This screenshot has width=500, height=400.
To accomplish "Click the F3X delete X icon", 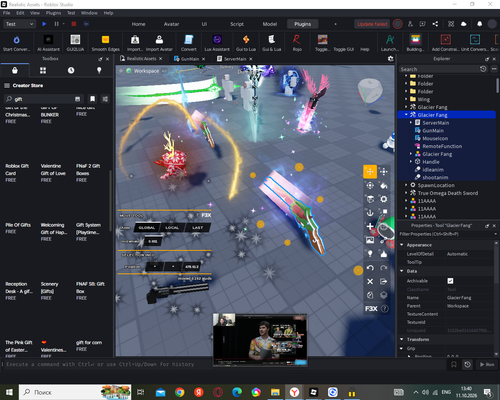I will [x=370, y=282].
